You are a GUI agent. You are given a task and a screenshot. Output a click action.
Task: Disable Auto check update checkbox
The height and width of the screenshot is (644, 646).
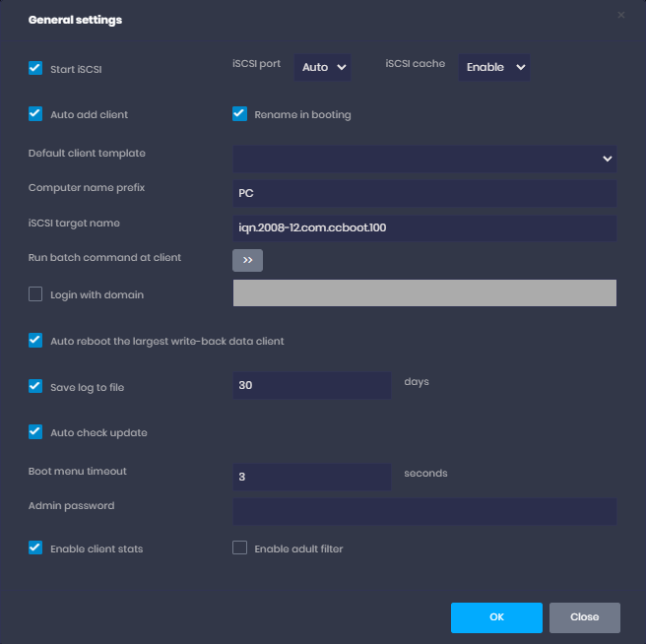coord(35,432)
